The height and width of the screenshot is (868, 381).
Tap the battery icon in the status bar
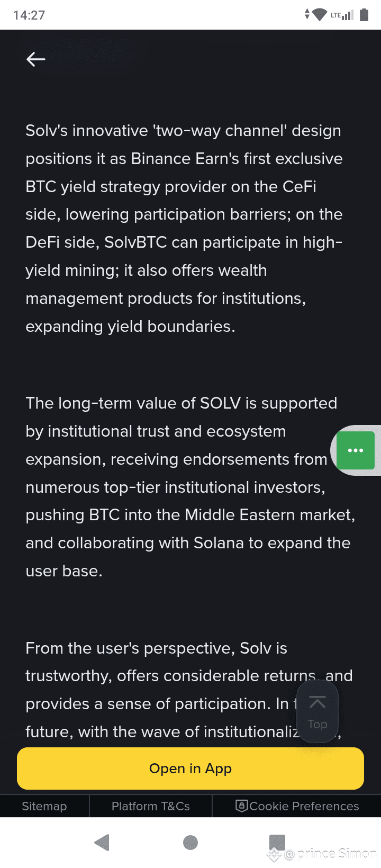364,15
